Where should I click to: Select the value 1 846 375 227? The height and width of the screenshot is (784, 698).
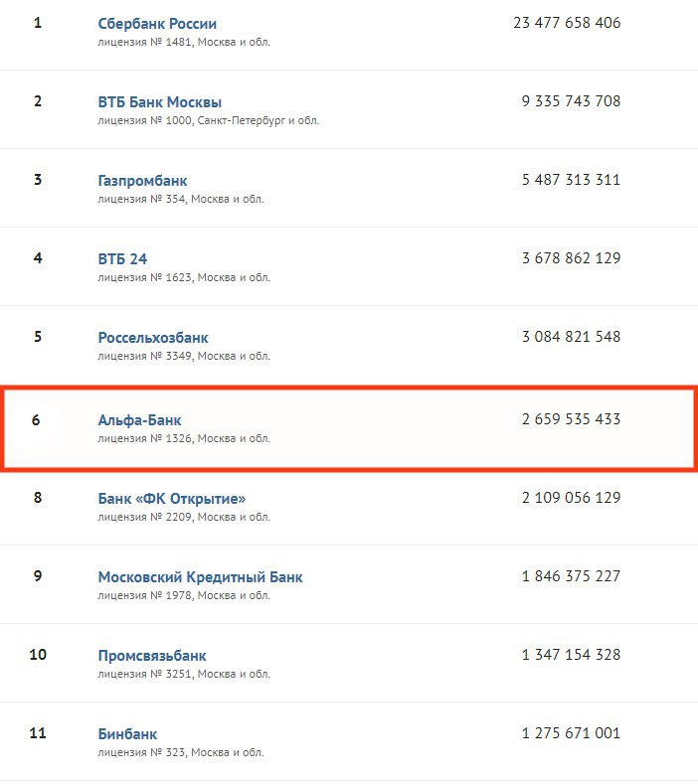571,576
